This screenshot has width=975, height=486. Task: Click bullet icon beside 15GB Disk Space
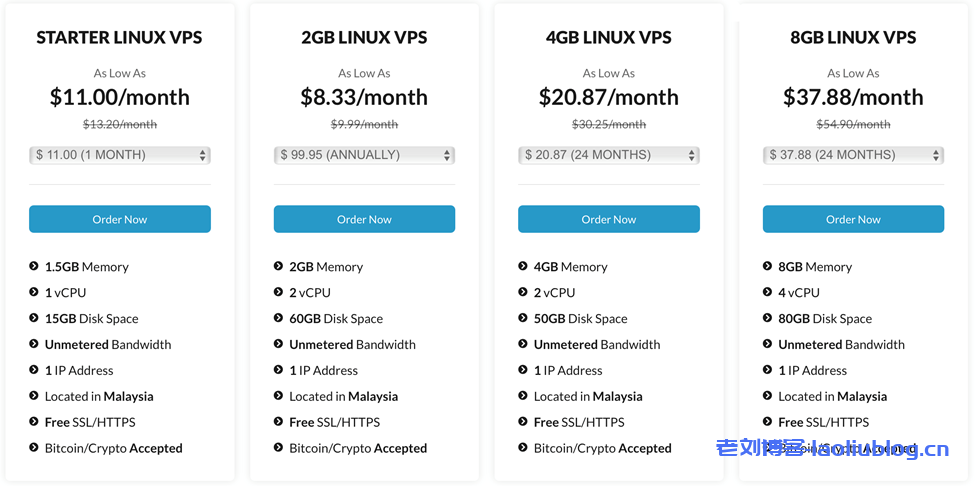point(34,319)
